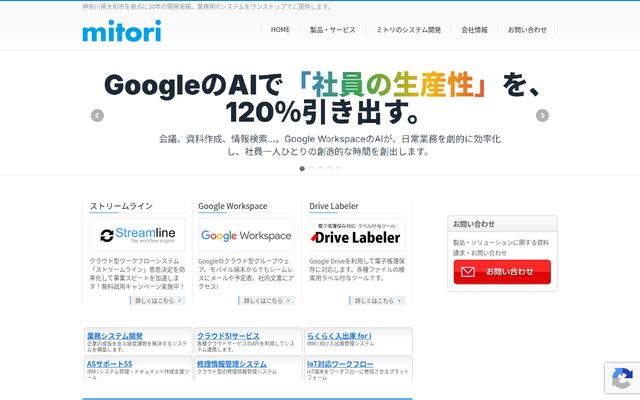
Task: Open the お問い合わせ menu item
Action: click(x=527, y=30)
